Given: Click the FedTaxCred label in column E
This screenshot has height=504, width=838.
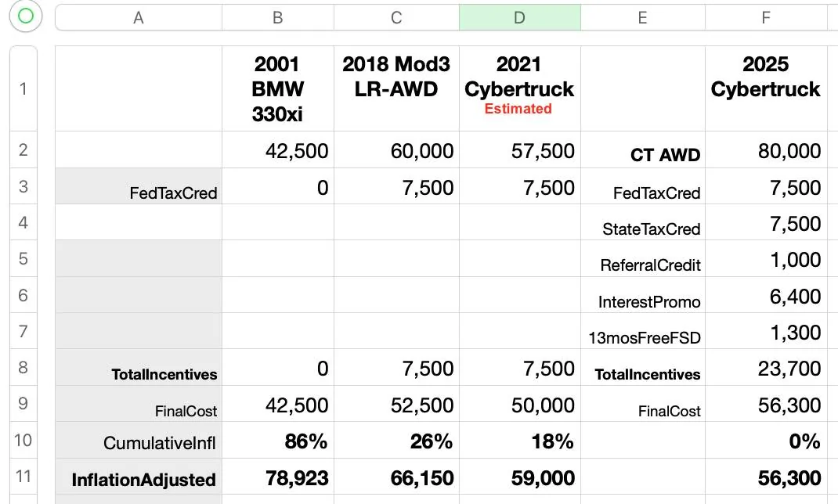Looking at the screenshot, I should pos(643,186).
